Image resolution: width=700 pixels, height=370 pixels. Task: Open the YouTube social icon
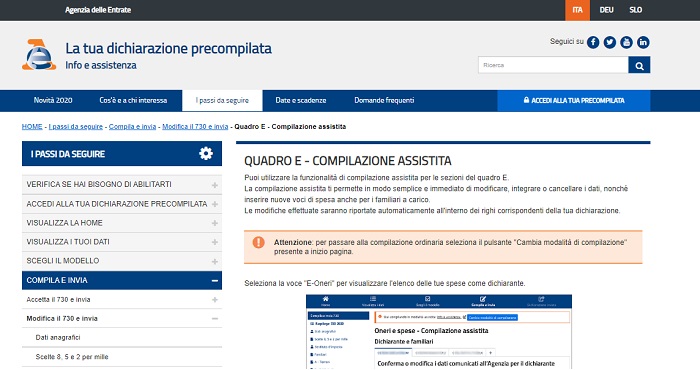pos(626,42)
